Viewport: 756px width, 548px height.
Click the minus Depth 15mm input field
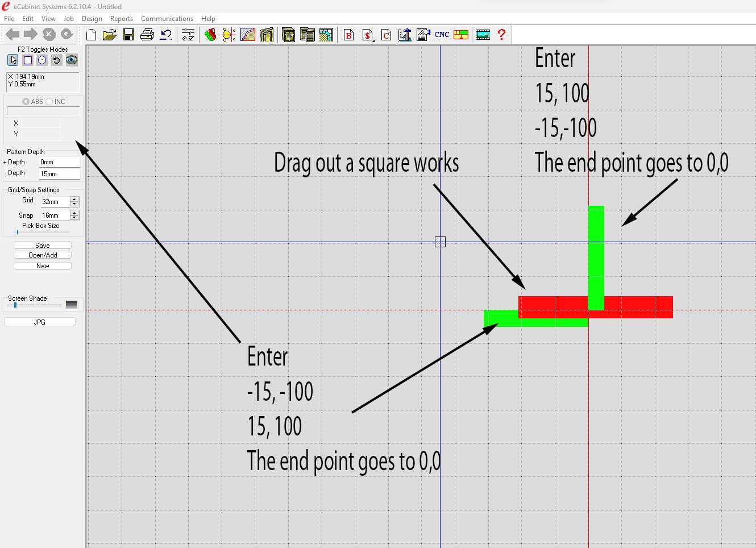click(x=59, y=174)
